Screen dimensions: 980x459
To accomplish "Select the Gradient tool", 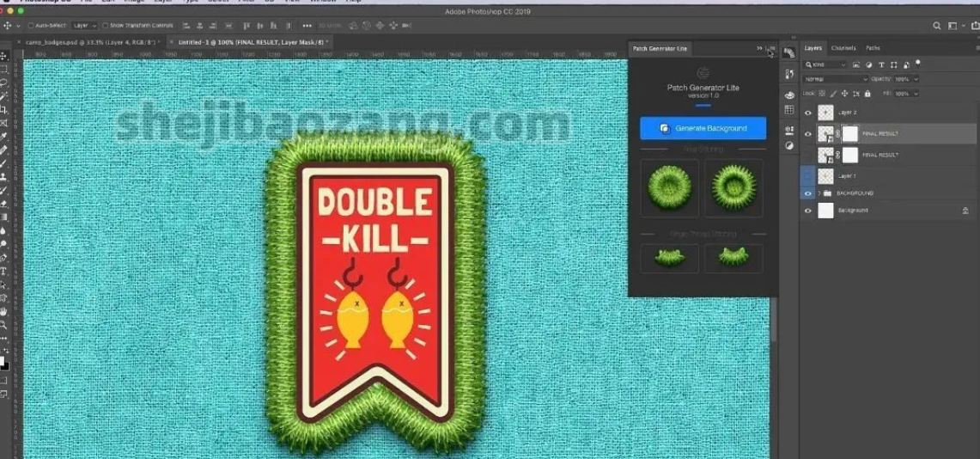I will click(x=3, y=217).
